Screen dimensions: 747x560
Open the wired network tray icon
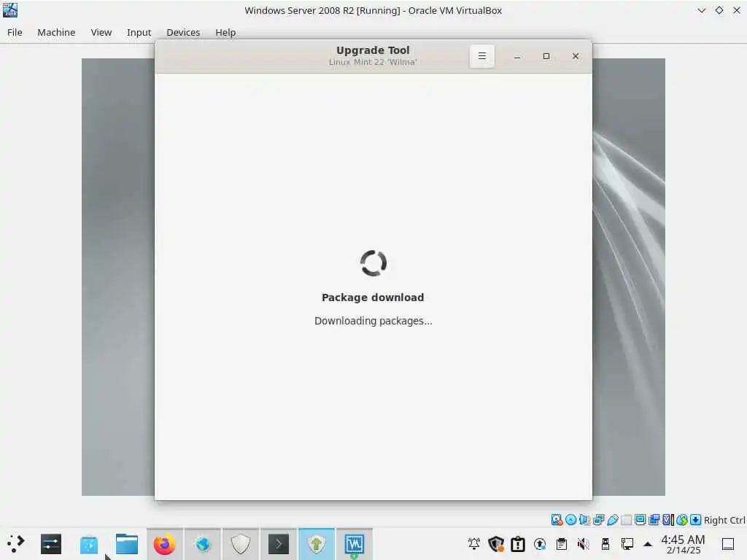click(x=627, y=543)
